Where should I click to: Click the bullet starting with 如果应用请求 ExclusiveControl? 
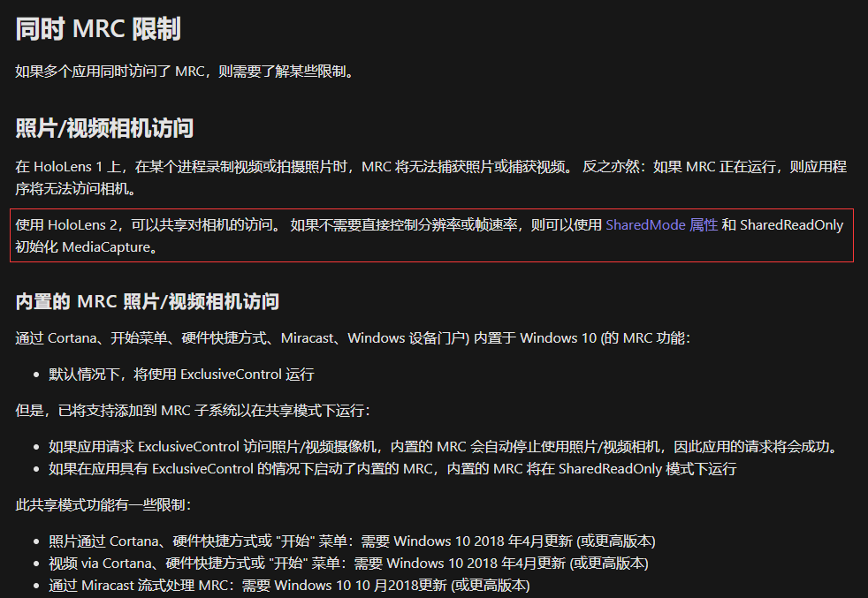(442, 446)
